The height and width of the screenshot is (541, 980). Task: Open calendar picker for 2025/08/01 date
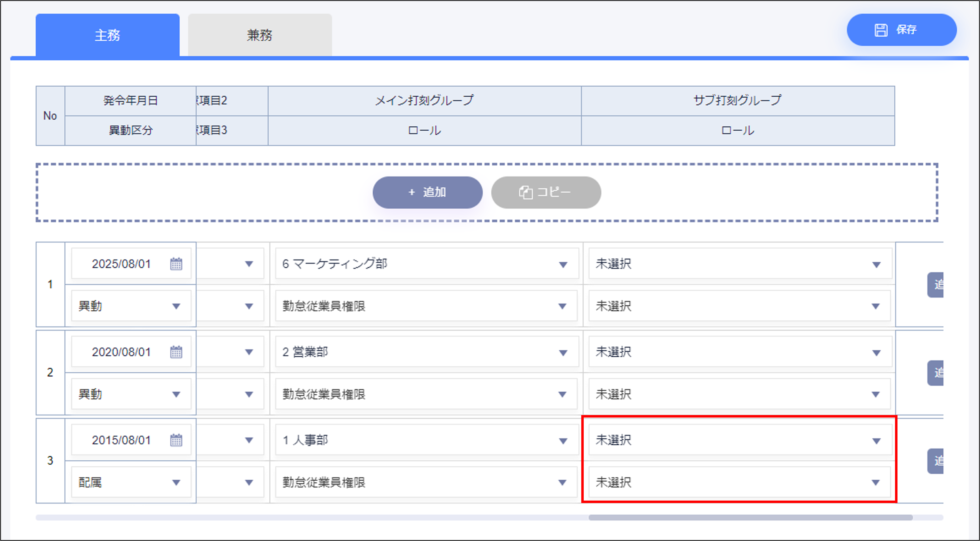tap(176, 264)
